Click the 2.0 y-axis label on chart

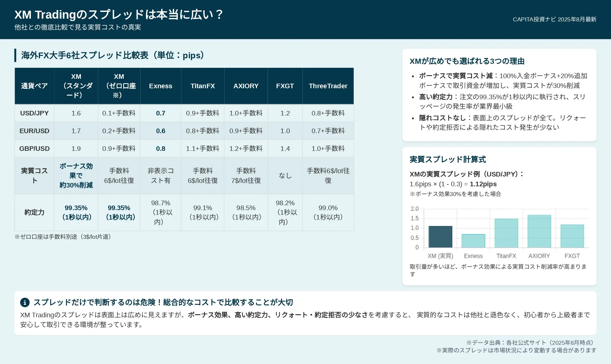click(415, 209)
